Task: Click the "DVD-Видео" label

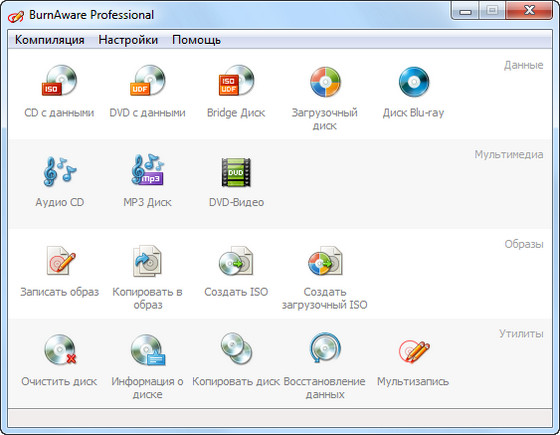Action: tap(236, 202)
